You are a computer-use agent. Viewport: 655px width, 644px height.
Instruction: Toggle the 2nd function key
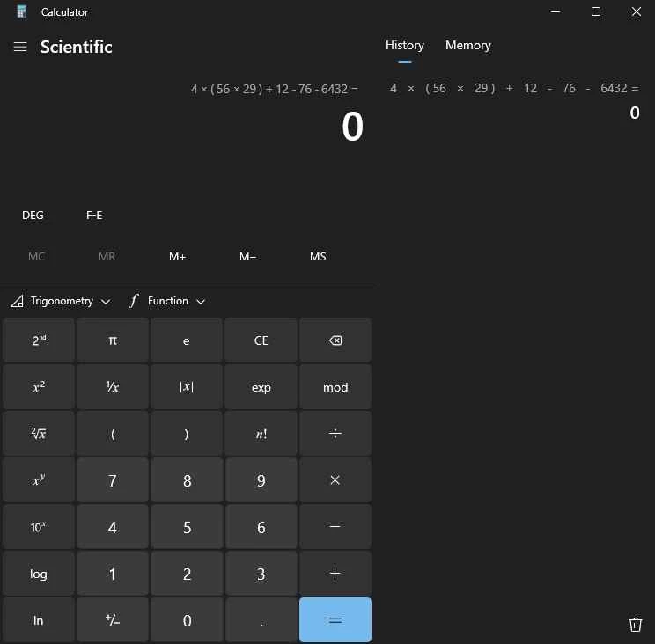pyautogui.click(x=39, y=340)
